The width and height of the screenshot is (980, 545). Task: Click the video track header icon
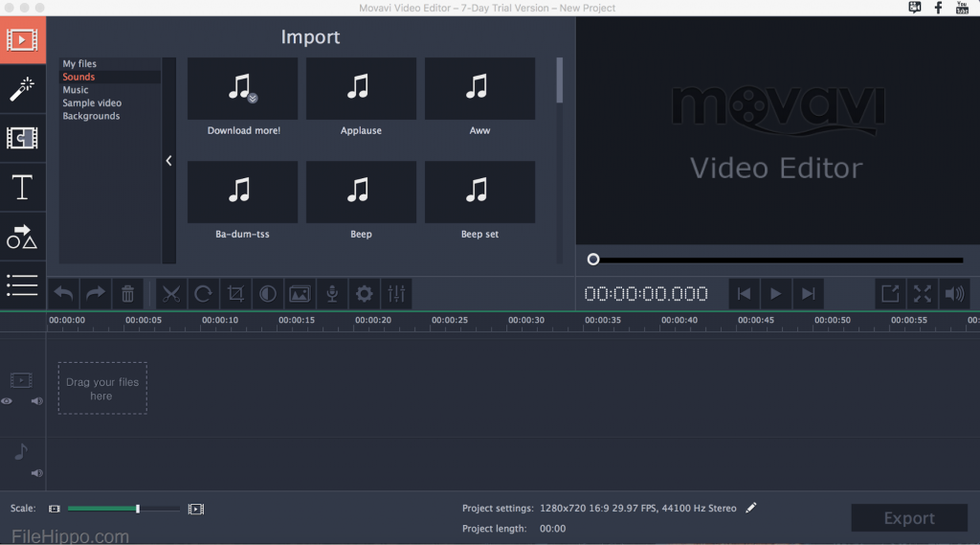21,380
